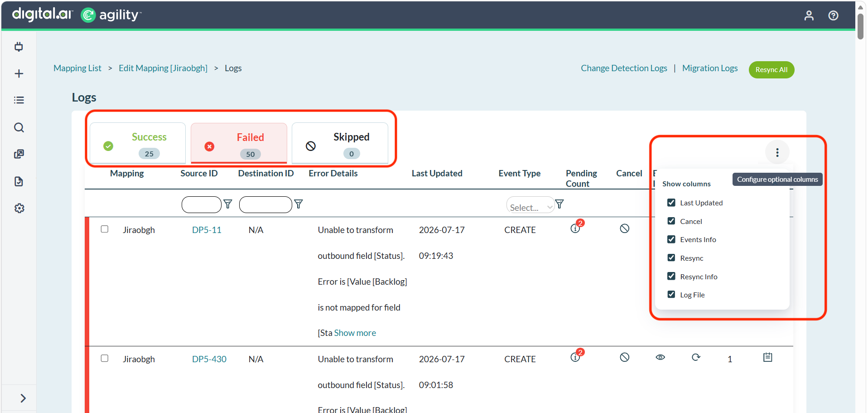The image size is (868, 413).
Task: Open the copy/duplicate mappings icon in sidebar
Action: (x=19, y=154)
